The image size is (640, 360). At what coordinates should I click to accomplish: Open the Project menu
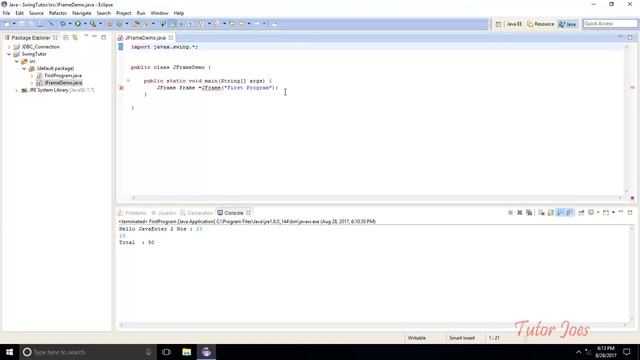click(x=124, y=13)
